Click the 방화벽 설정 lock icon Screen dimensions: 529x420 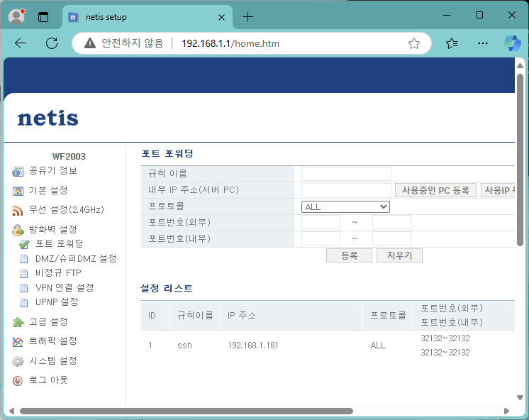coord(18,230)
